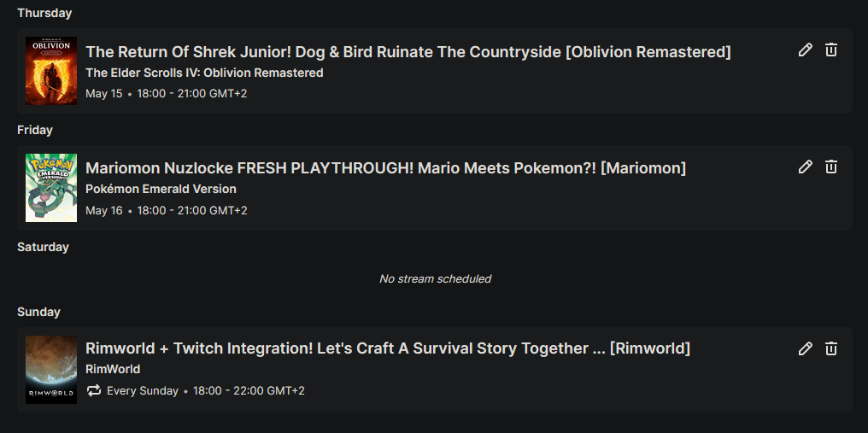
Task: Edit the Oblivion Remastered stream entry
Action: coord(805,50)
